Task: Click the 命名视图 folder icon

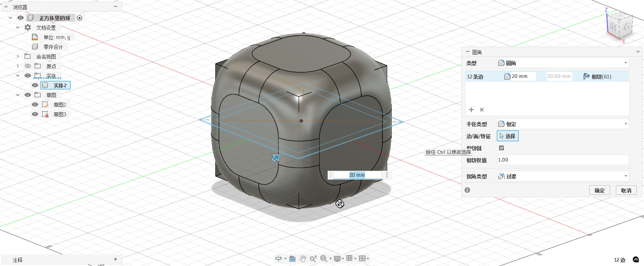Action: point(28,56)
